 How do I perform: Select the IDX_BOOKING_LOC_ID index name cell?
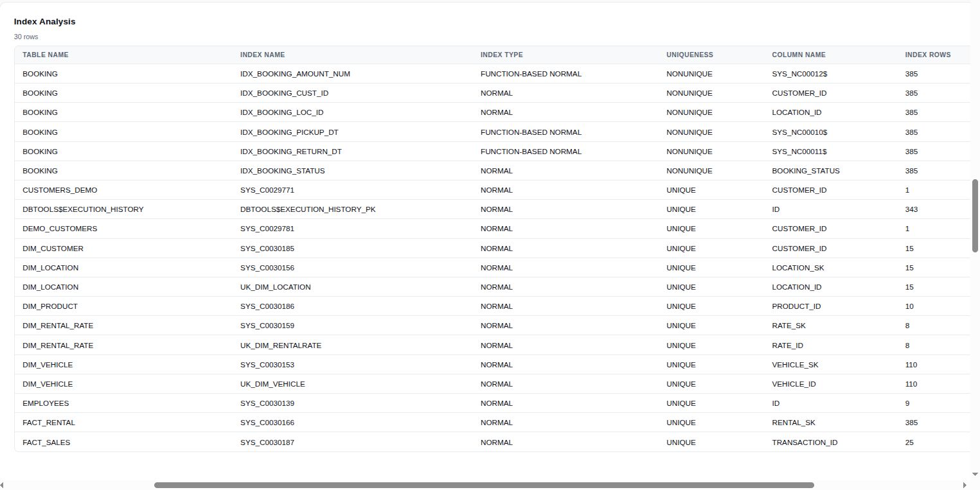point(282,112)
